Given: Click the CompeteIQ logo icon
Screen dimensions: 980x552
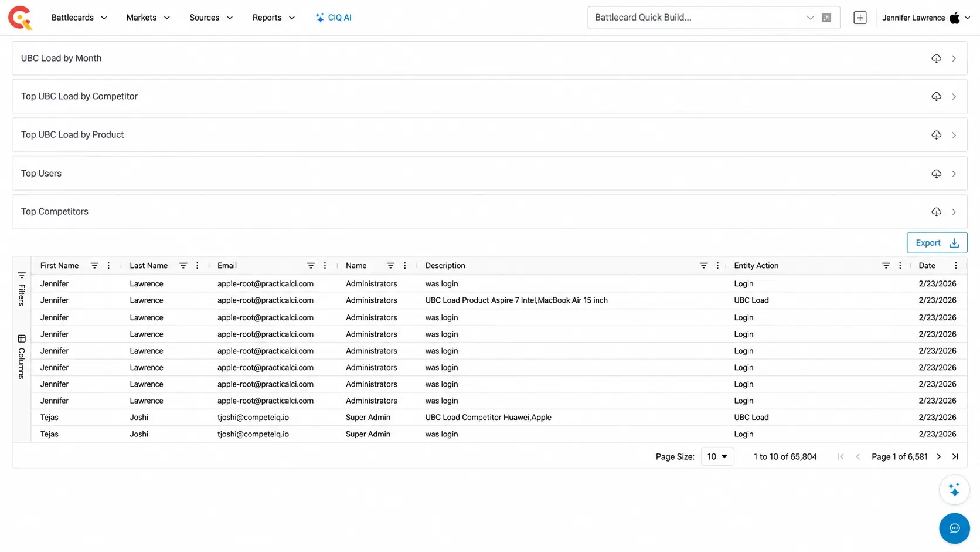Looking at the screenshot, I should tap(20, 18).
